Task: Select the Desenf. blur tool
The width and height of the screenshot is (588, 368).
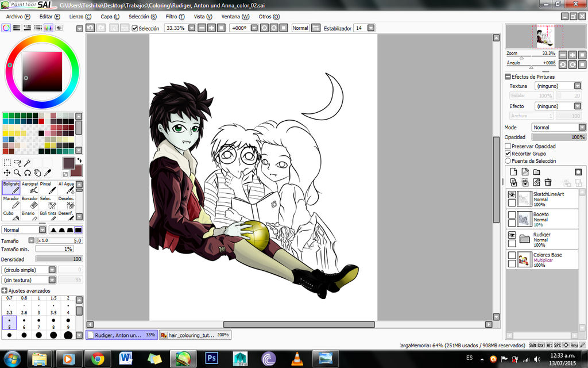Action: pos(66,214)
